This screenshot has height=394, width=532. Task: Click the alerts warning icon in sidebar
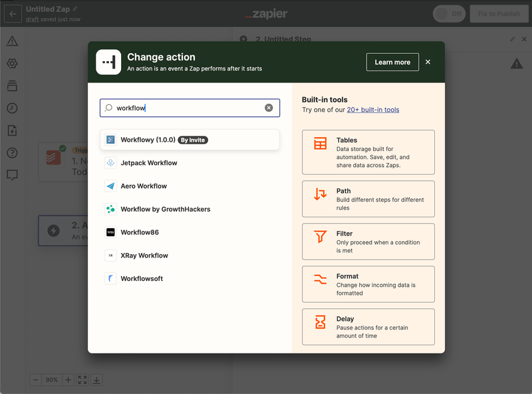click(12, 41)
